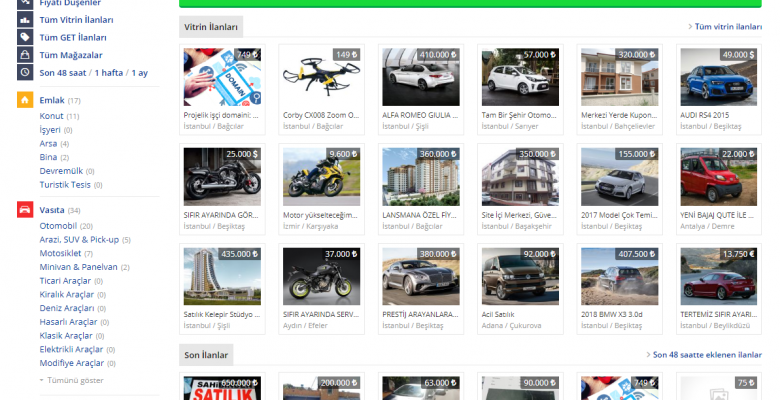780x400 pixels.
Task: Open the 90.000 listing in Son İlanlar
Action: [x=520, y=387]
